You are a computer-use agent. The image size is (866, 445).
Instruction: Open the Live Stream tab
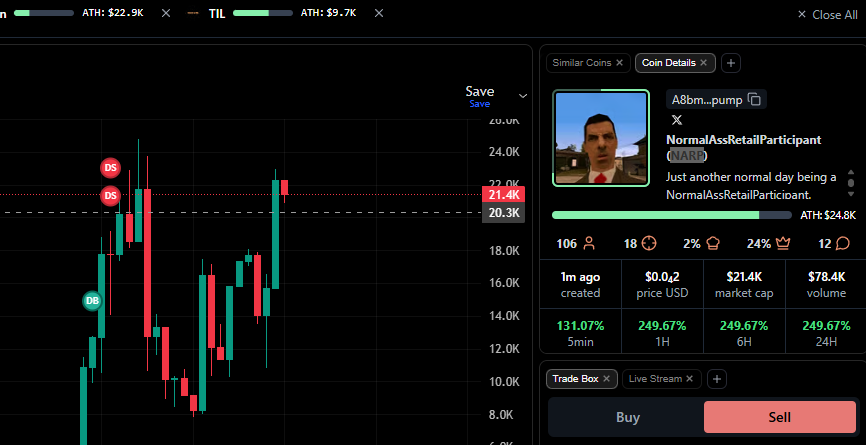[655, 379]
